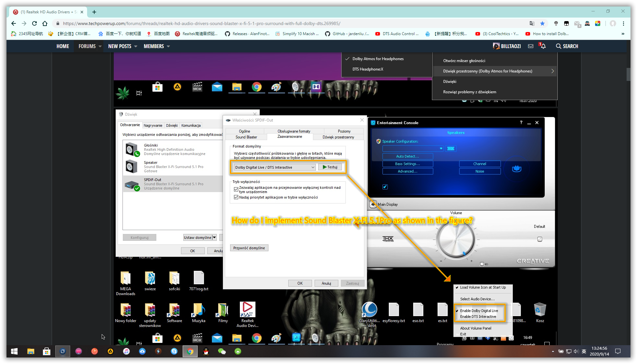Open the HOME menu item
Screen dimensions: 637x364
pyautogui.click(x=63, y=46)
